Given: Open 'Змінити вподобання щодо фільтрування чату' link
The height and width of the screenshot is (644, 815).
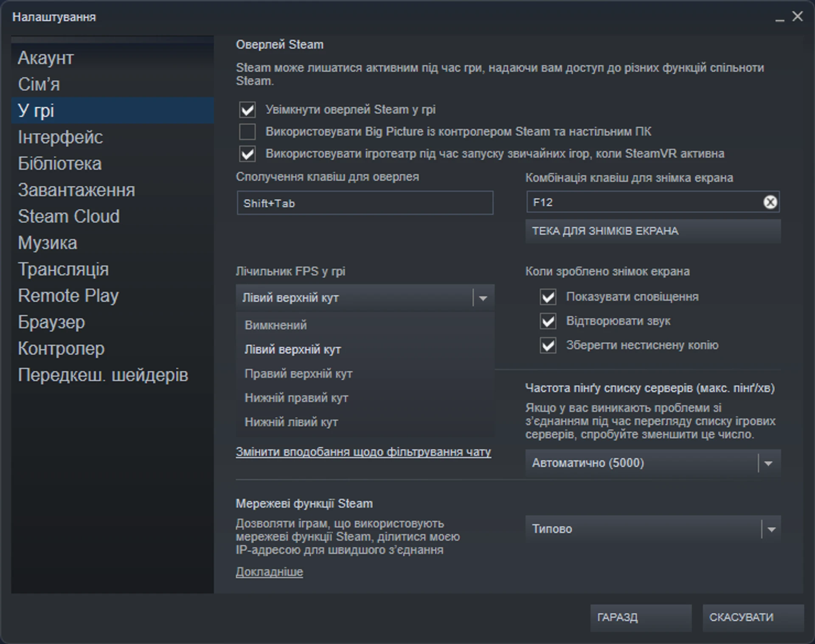Looking at the screenshot, I should pyautogui.click(x=363, y=452).
